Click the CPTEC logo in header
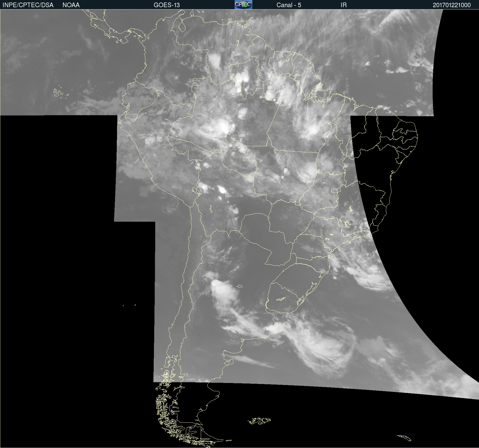This screenshot has width=479, height=448. [243, 5]
